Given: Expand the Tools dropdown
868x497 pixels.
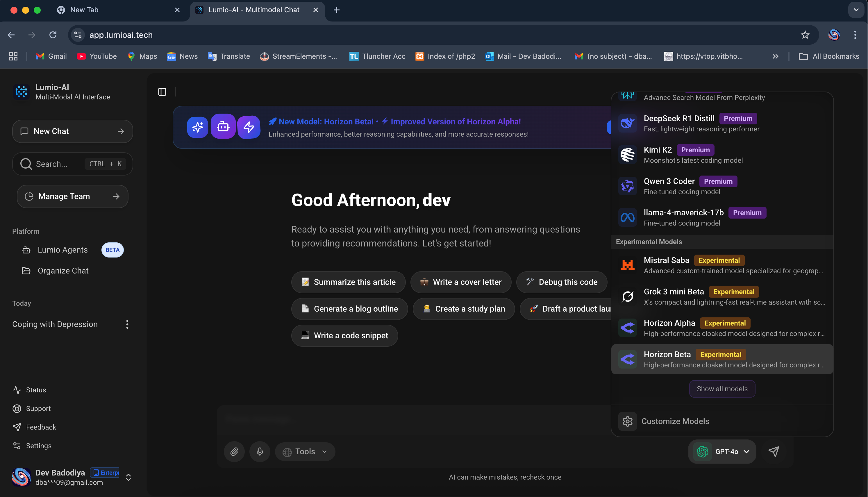Looking at the screenshot, I should [305, 452].
